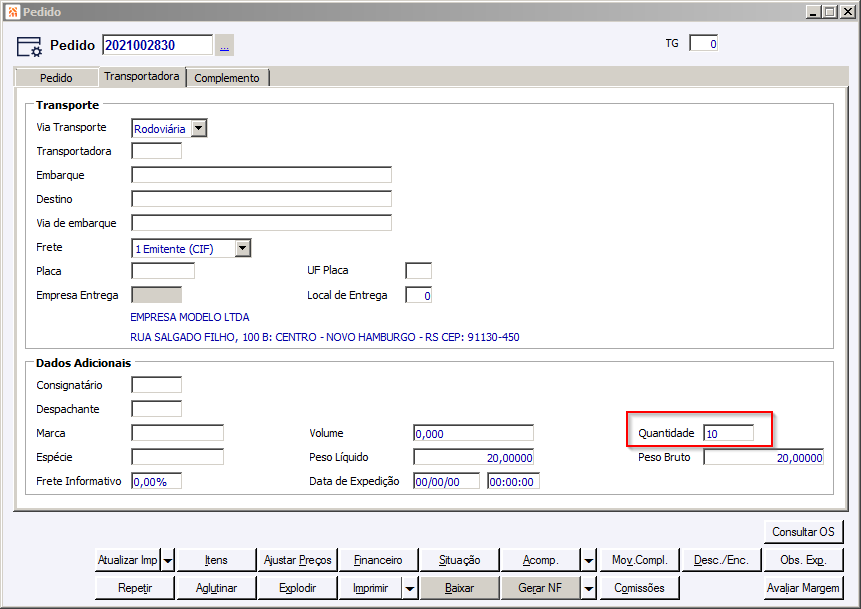Open the Itens button
The height and width of the screenshot is (609, 861).
coord(216,560)
